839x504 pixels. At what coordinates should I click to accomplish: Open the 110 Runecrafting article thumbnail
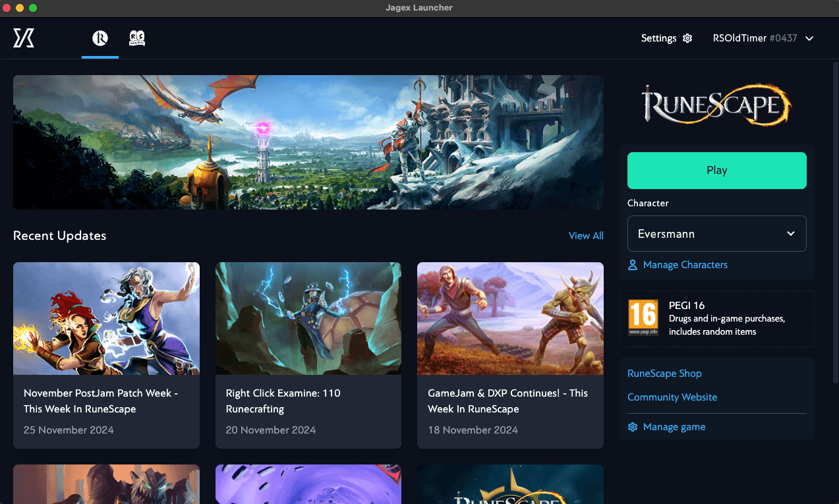308,319
